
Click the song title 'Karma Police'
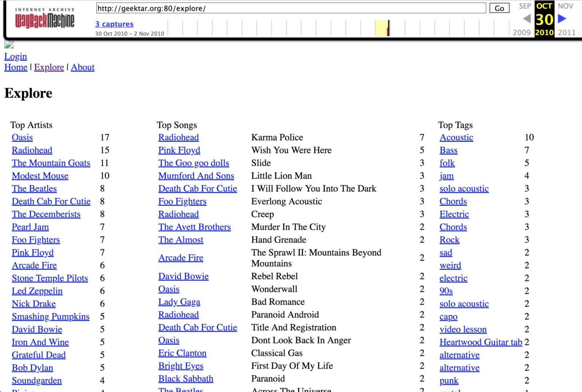277,137
